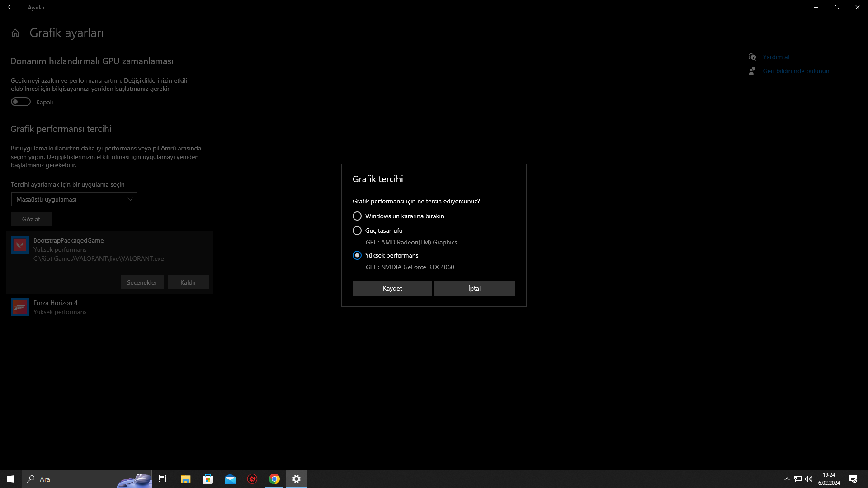Click 'GPU: AMD Radeon(TM) Graphics' text
Screen dimensions: 868x488
(411, 242)
